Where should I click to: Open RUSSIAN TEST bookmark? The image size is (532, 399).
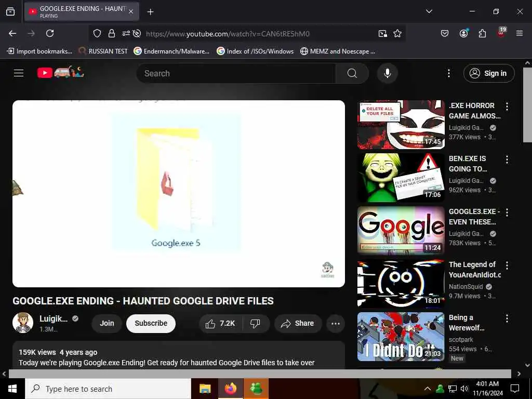click(103, 51)
